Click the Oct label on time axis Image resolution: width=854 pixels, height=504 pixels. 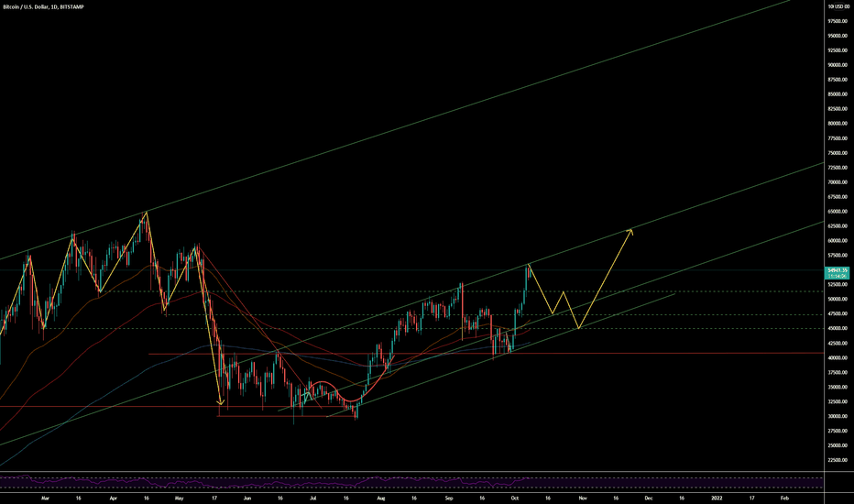tap(515, 498)
